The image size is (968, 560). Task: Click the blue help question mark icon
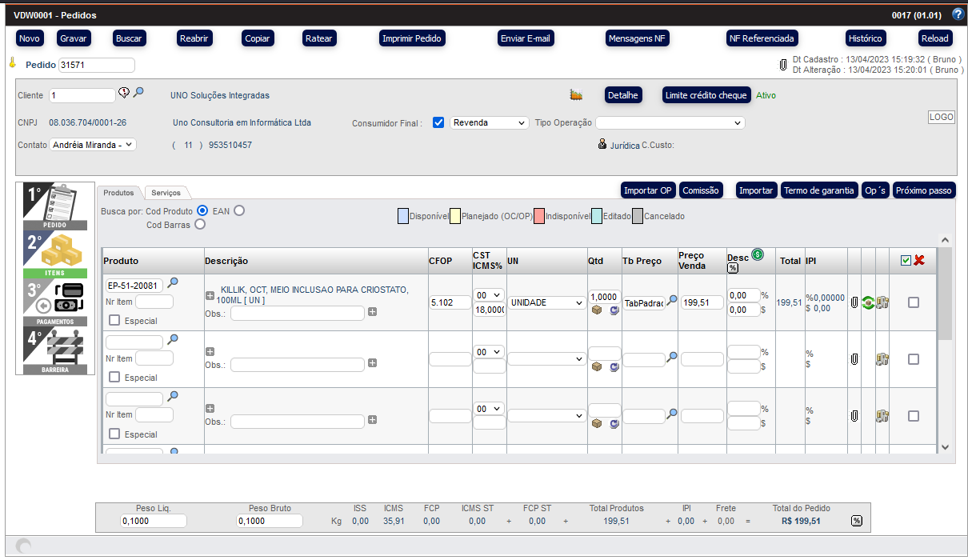tap(958, 14)
